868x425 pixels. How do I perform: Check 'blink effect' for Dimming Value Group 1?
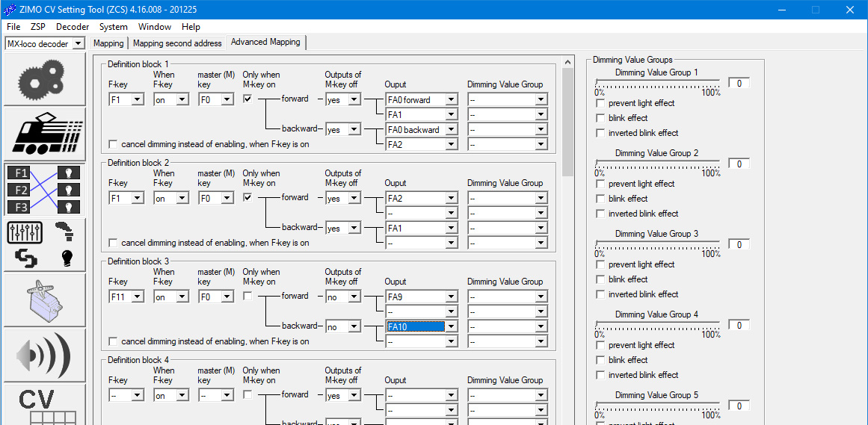pos(600,118)
